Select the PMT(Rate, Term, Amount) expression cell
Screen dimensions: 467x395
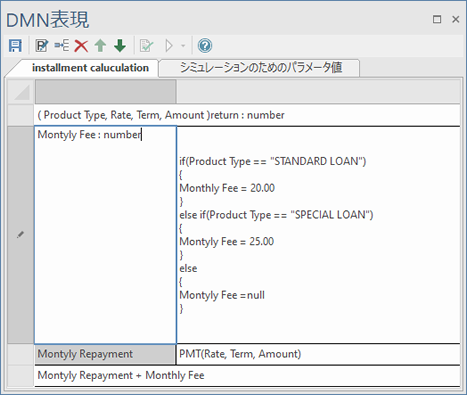pos(318,354)
